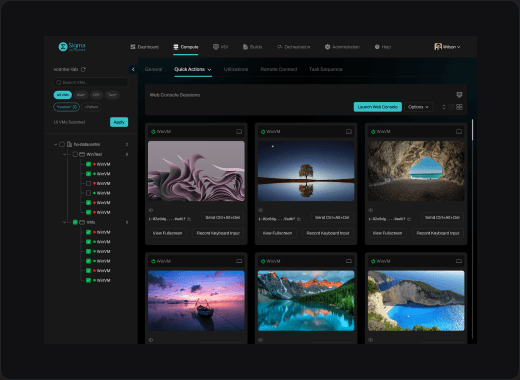The width and height of the screenshot is (520, 380).
Task: Open the mountain lake console thumbnail
Action: tap(306, 301)
